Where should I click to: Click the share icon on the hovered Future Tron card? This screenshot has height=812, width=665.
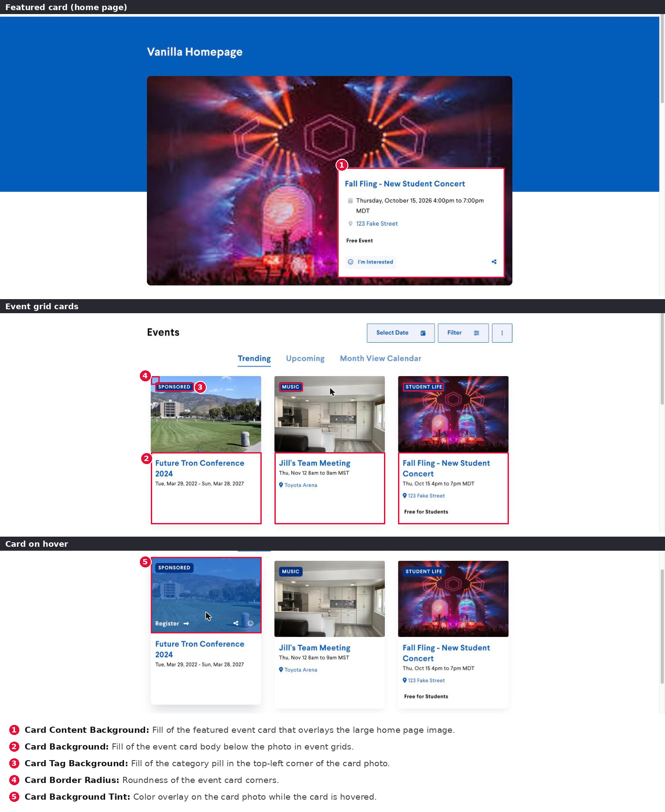tap(236, 623)
